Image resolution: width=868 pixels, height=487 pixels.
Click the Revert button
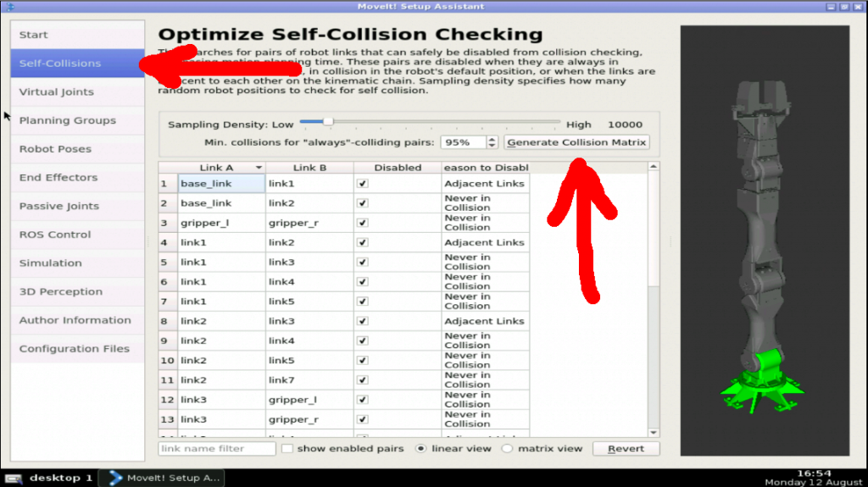point(626,449)
